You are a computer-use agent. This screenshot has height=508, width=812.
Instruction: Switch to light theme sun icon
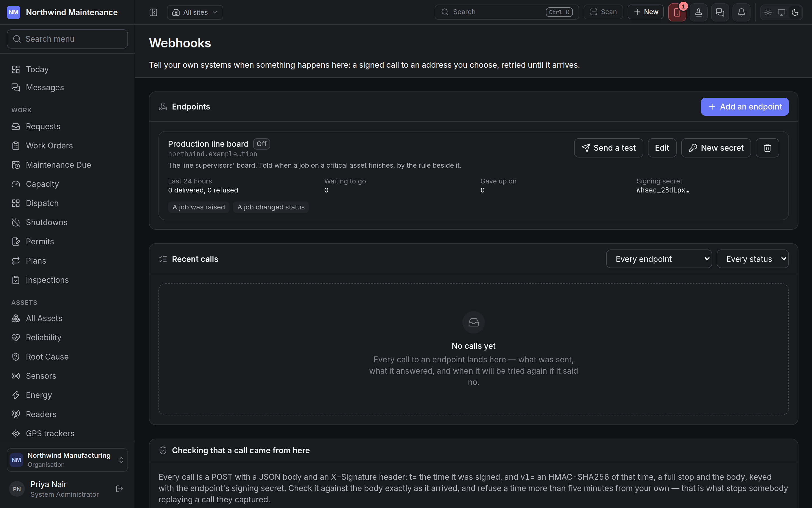(x=768, y=12)
